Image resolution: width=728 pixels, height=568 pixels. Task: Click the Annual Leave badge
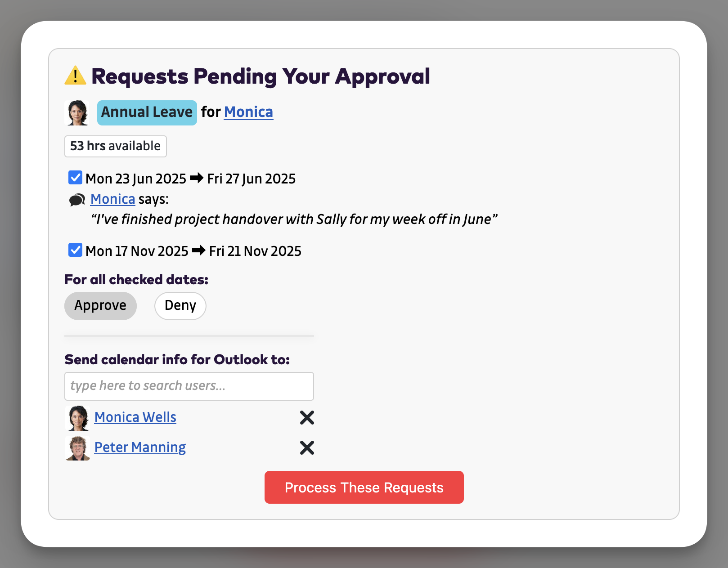(x=147, y=112)
